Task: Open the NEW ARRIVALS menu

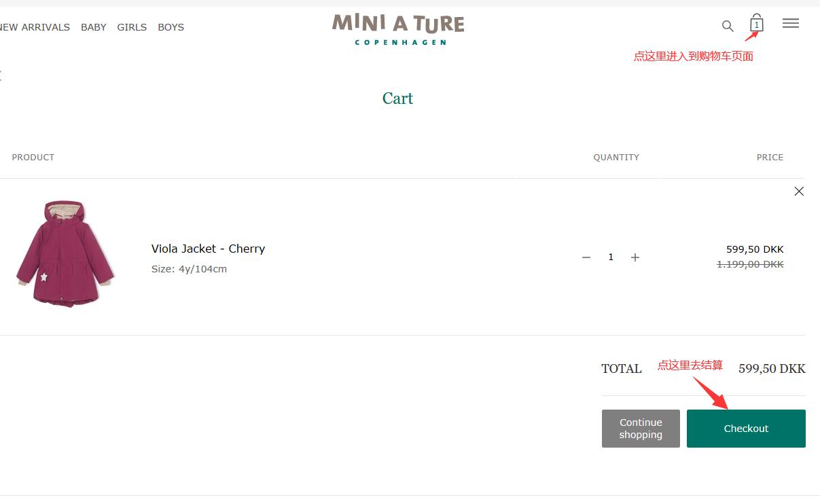Action: click(x=35, y=27)
